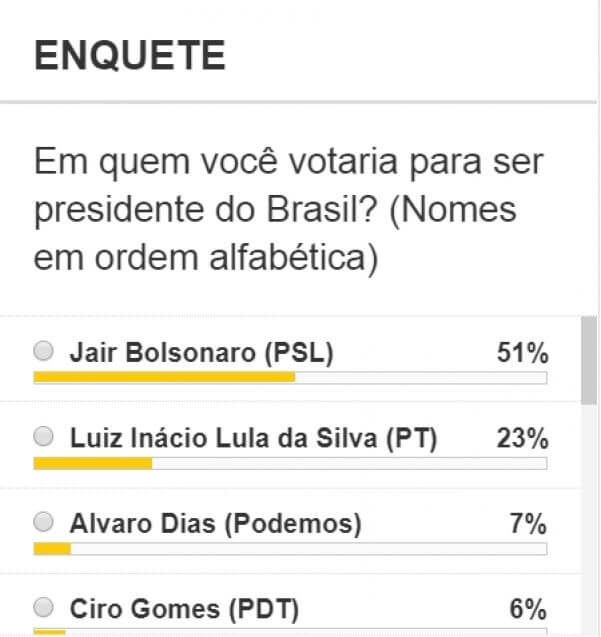The height and width of the screenshot is (637, 601).
Task: Click the Jair Bolsonaro (PSL) candidate label
Action: [202, 353]
